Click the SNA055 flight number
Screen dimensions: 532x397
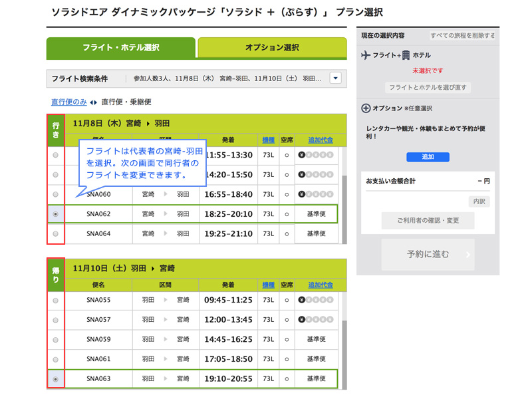click(98, 300)
